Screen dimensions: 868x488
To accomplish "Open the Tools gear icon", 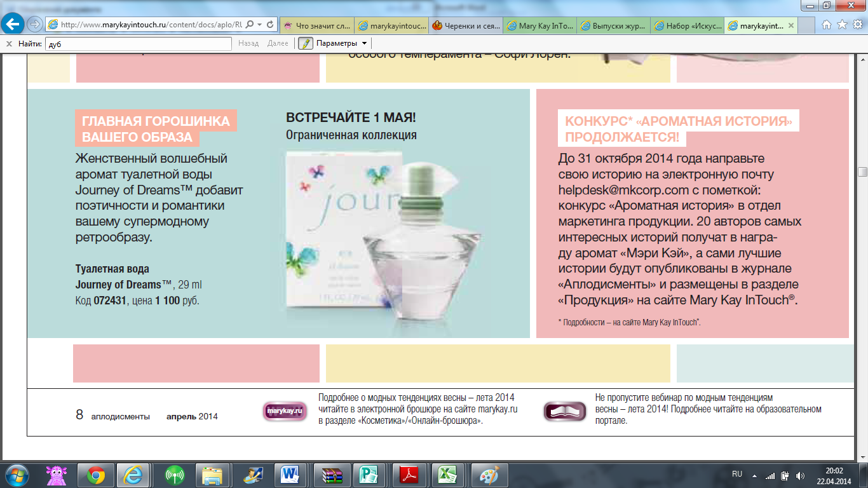I will (857, 25).
